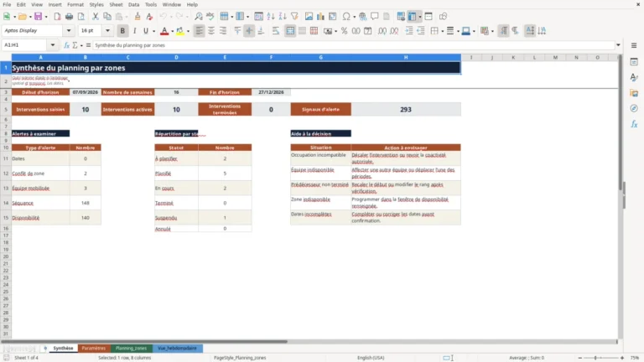Toggle Wrap Text

[x=276, y=31]
